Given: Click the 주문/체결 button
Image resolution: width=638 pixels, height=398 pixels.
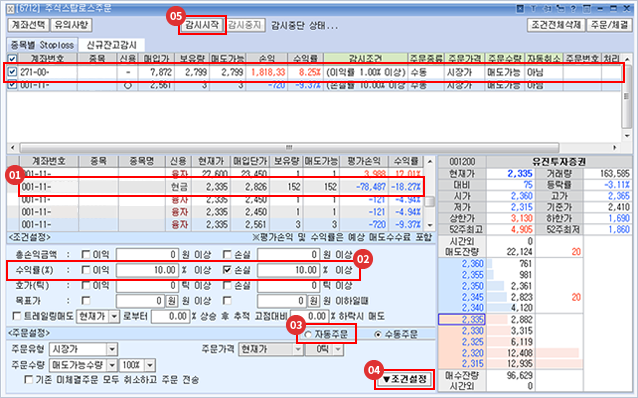Looking at the screenshot, I should [609, 25].
